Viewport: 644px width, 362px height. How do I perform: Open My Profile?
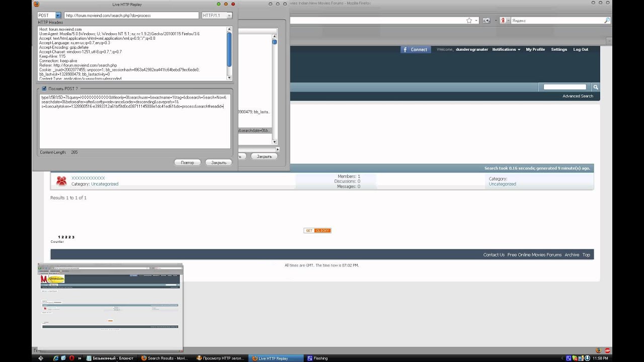point(535,49)
